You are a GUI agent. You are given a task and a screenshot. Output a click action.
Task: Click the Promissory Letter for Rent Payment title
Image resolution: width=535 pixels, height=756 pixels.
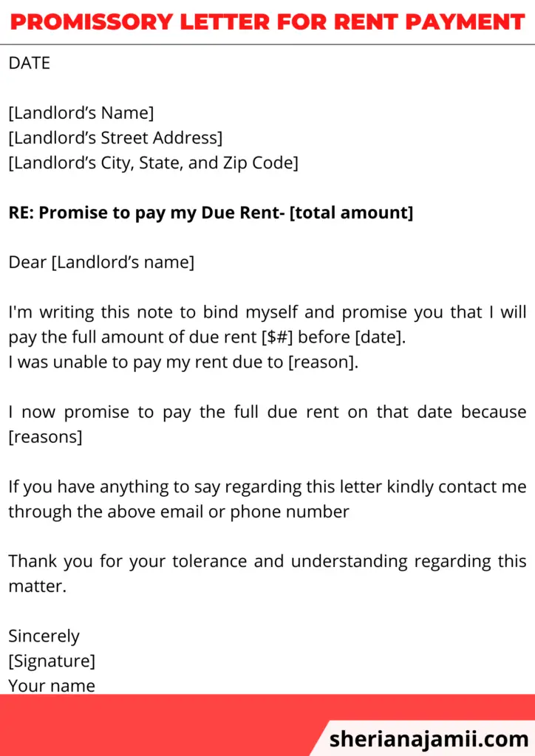[267, 21]
